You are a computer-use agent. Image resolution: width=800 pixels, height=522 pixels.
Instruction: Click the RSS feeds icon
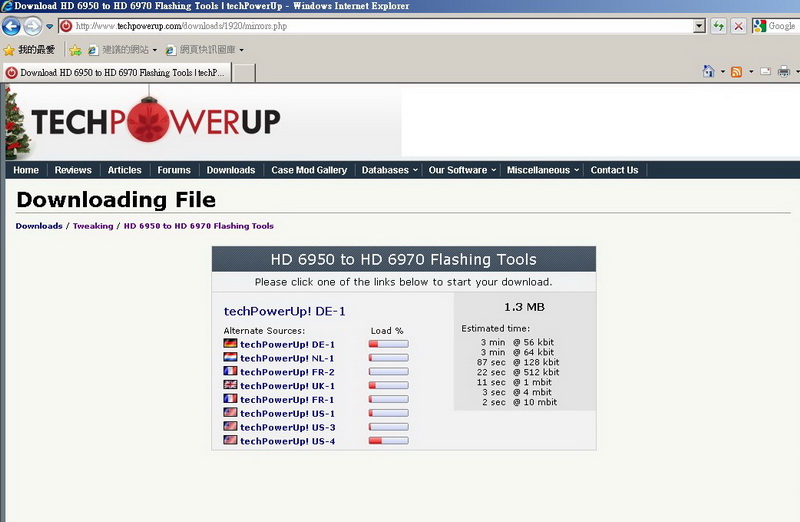coord(736,71)
